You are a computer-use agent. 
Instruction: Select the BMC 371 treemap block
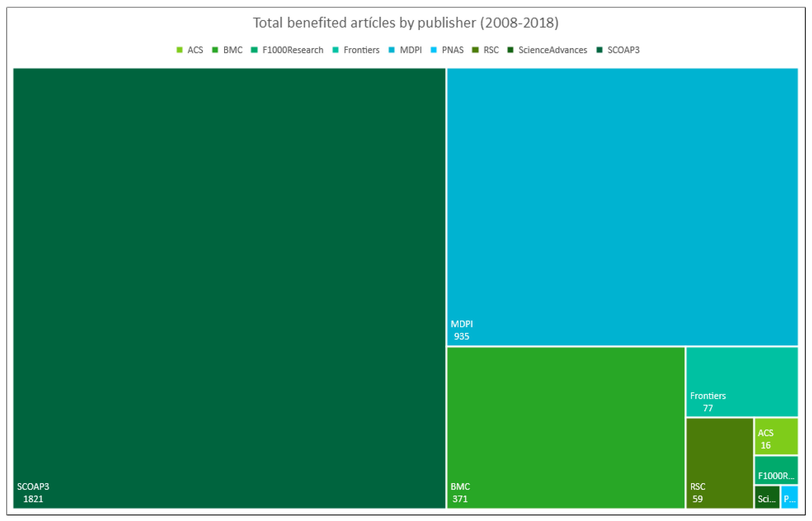(566, 427)
